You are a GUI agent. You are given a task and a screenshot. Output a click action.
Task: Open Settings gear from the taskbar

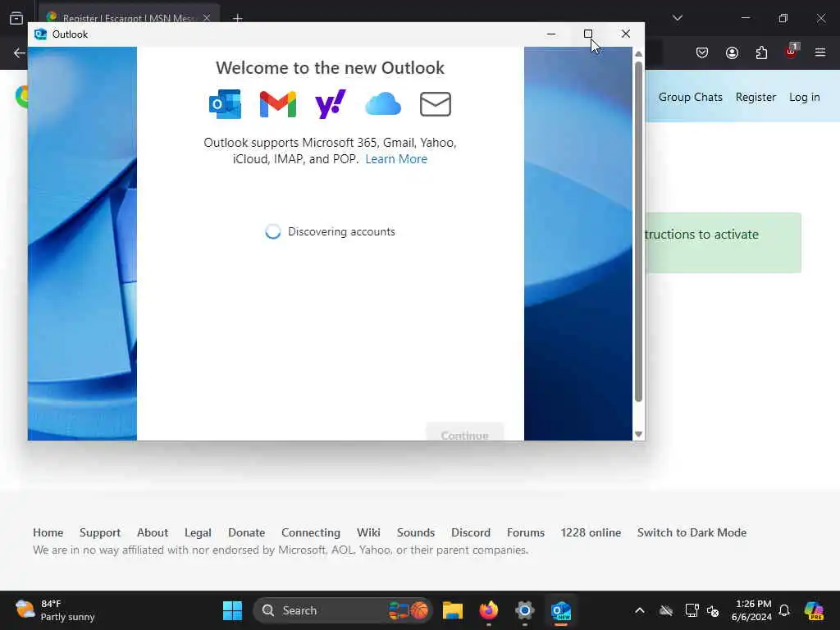coord(524,610)
